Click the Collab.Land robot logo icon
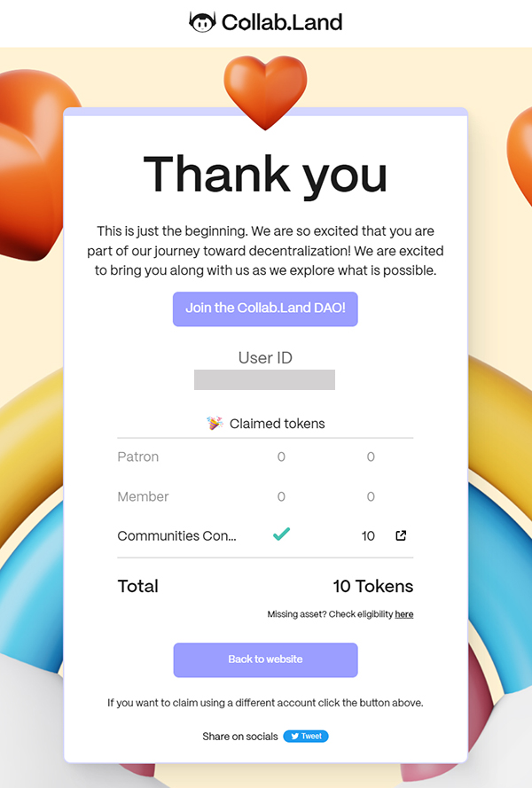532x788 pixels. pos(202,22)
